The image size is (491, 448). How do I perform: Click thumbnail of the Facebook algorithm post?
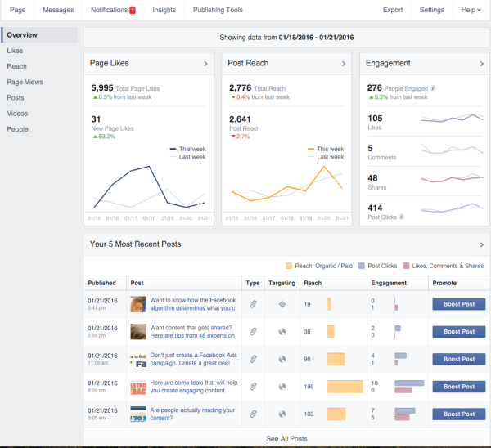pyautogui.click(x=138, y=304)
